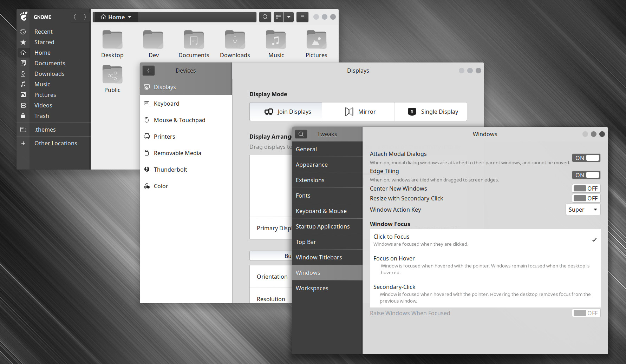The width and height of the screenshot is (626, 364).
Task: Select Starred in Files sidebar
Action: point(53,42)
